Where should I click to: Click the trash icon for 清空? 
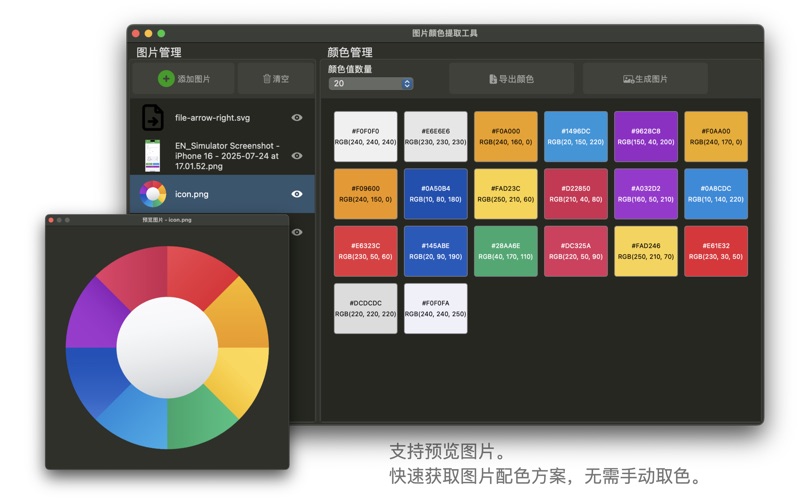tap(267, 78)
